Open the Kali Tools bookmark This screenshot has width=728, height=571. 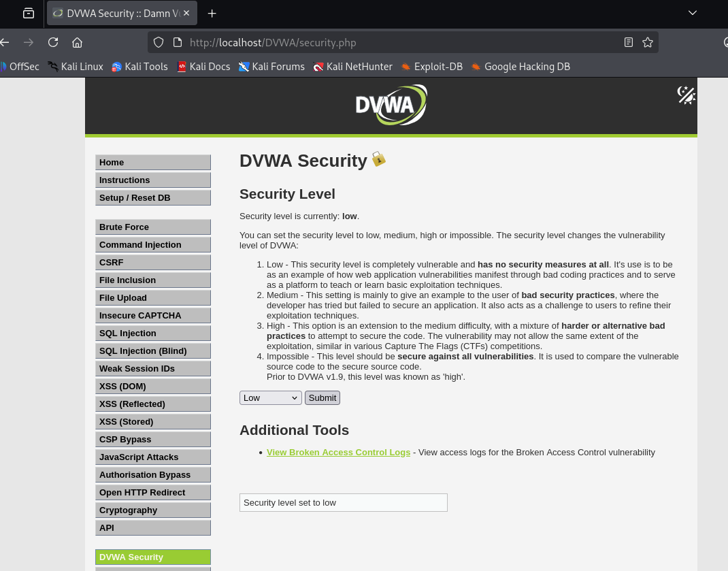point(139,67)
